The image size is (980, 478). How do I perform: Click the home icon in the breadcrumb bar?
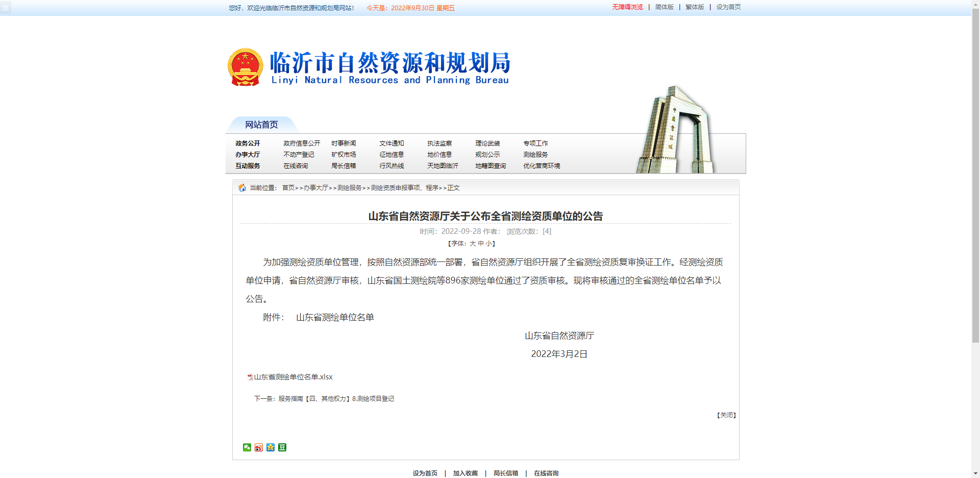241,187
